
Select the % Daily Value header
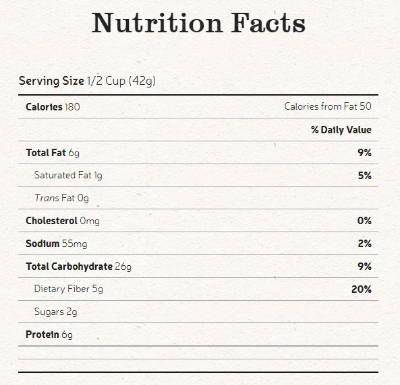click(341, 130)
